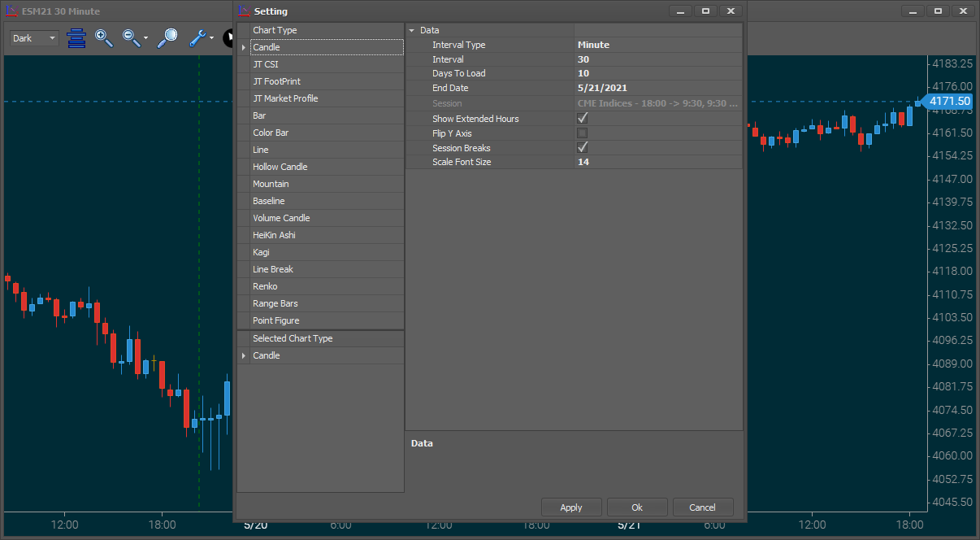This screenshot has width=980, height=540.
Task: Minimize the Setting dialog
Action: point(680,11)
